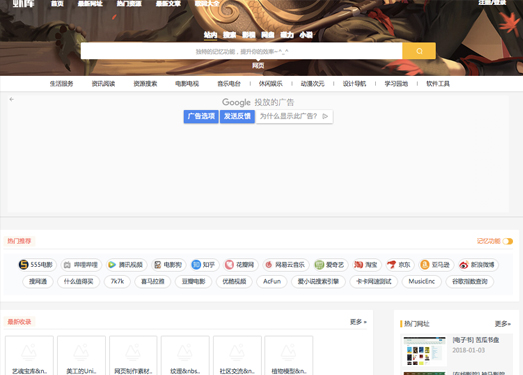Image resolution: width=523 pixels, height=375 pixels.
Task: Jump to the 软件工具 category
Action: click(438, 84)
